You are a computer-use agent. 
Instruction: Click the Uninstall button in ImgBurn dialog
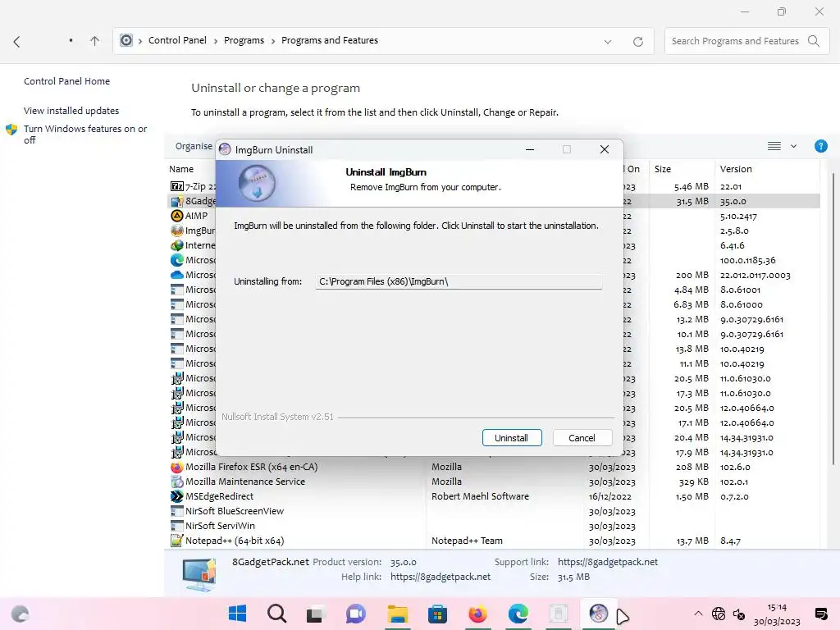pyautogui.click(x=512, y=438)
